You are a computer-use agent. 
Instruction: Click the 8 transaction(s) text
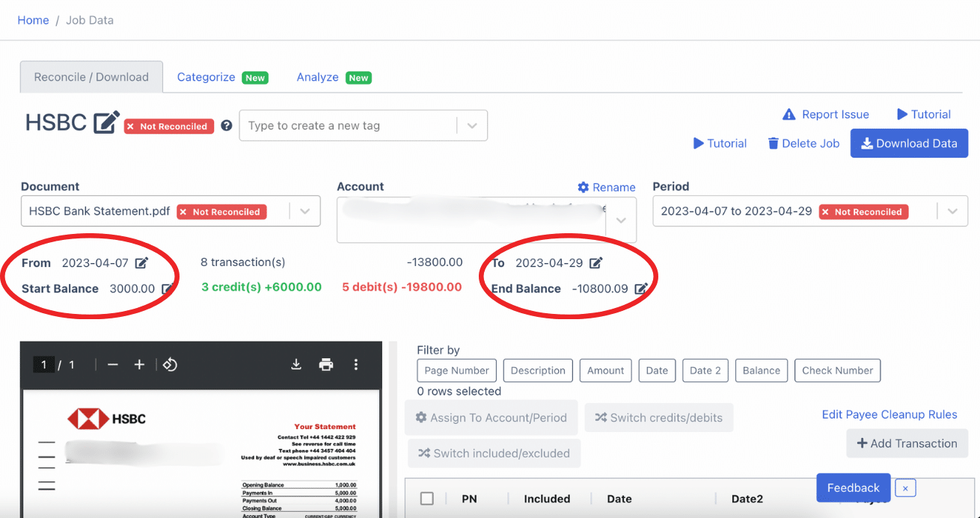click(243, 262)
